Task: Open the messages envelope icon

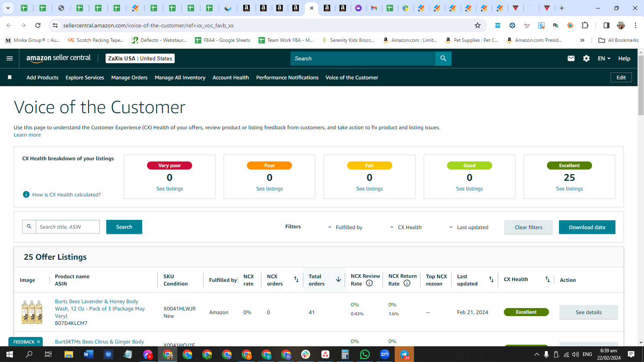Action: 571,58
